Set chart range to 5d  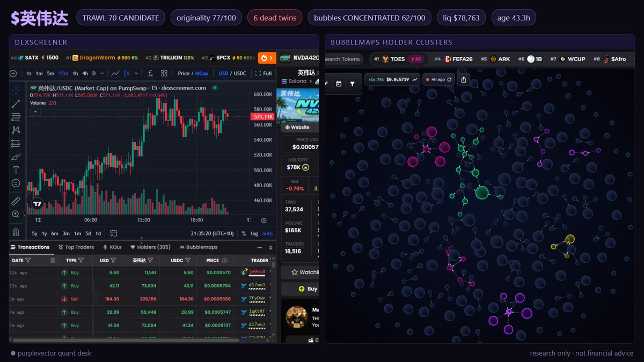coord(87,233)
